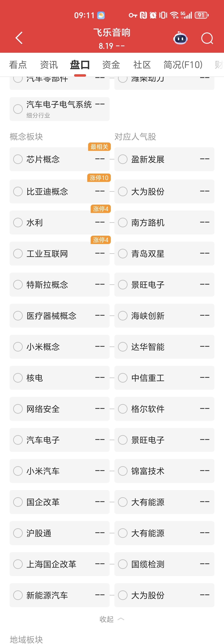
Task: Open the 小米汽车 concept sector
Action: [59, 471]
